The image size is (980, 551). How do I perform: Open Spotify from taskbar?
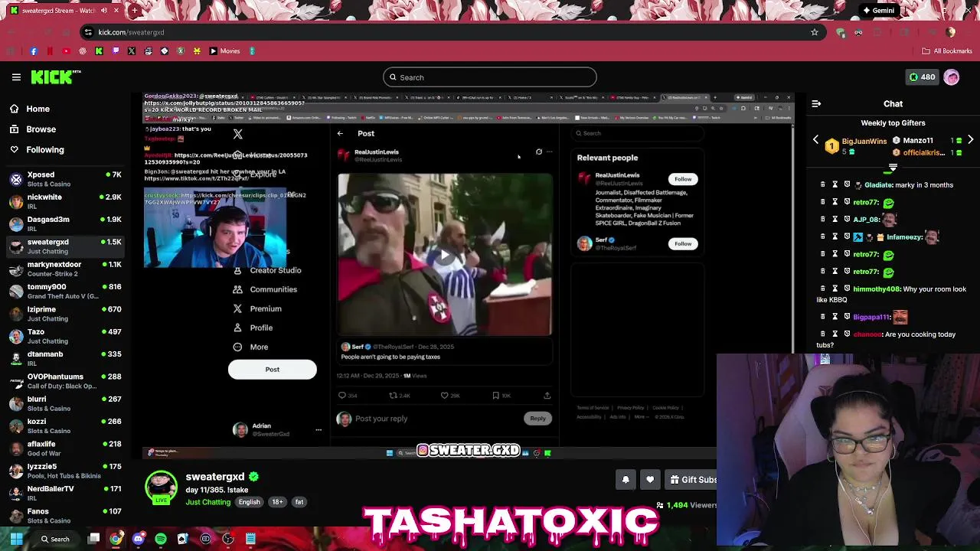pyautogui.click(x=161, y=539)
